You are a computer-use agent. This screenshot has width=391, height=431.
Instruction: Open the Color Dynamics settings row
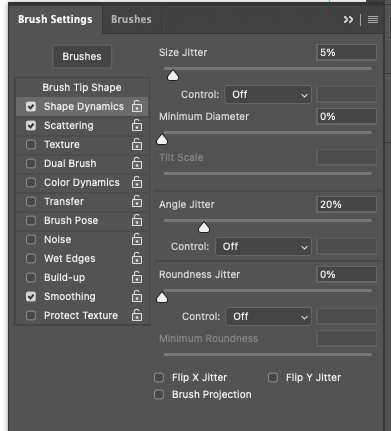pyautogui.click(x=82, y=183)
